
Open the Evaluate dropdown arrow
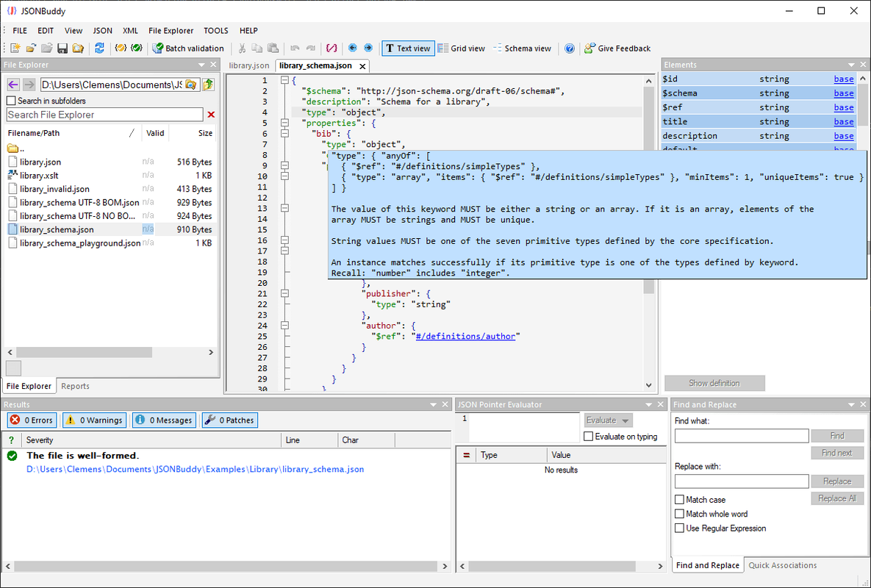(626, 420)
